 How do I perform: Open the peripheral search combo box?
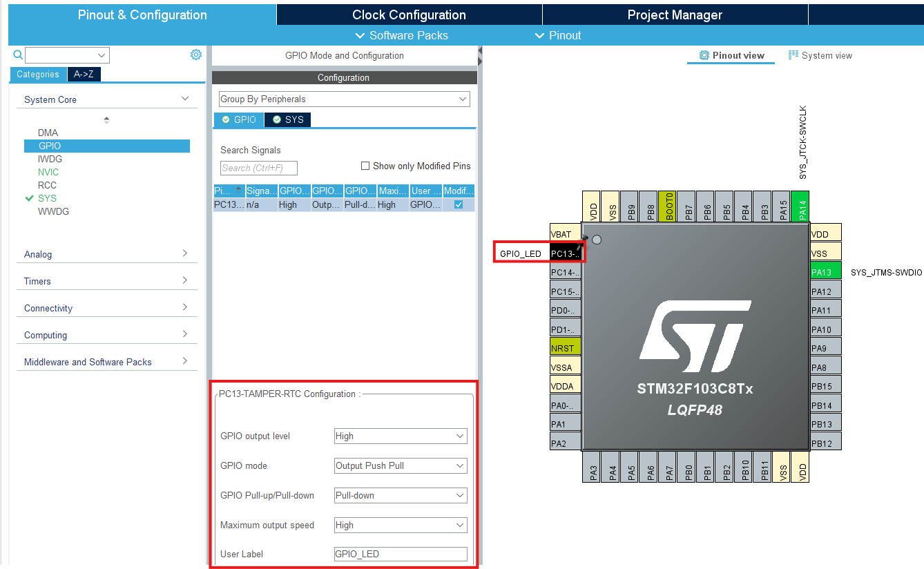click(67, 55)
